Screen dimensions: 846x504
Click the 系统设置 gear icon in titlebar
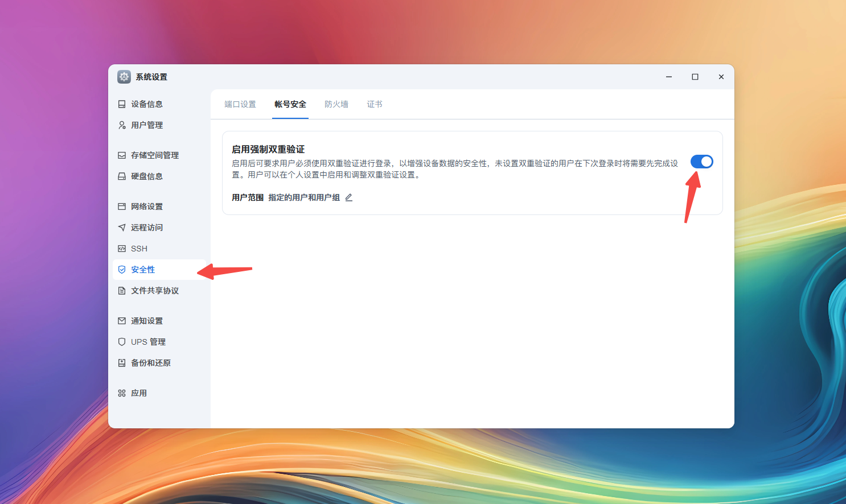(x=124, y=76)
